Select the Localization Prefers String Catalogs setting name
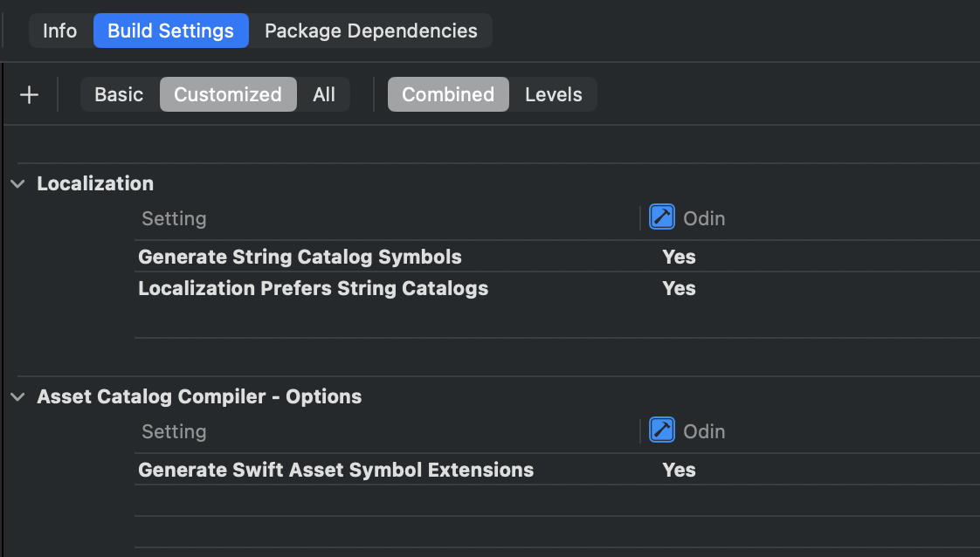The width and height of the screenshot is (980, 557). click(313, 288)
